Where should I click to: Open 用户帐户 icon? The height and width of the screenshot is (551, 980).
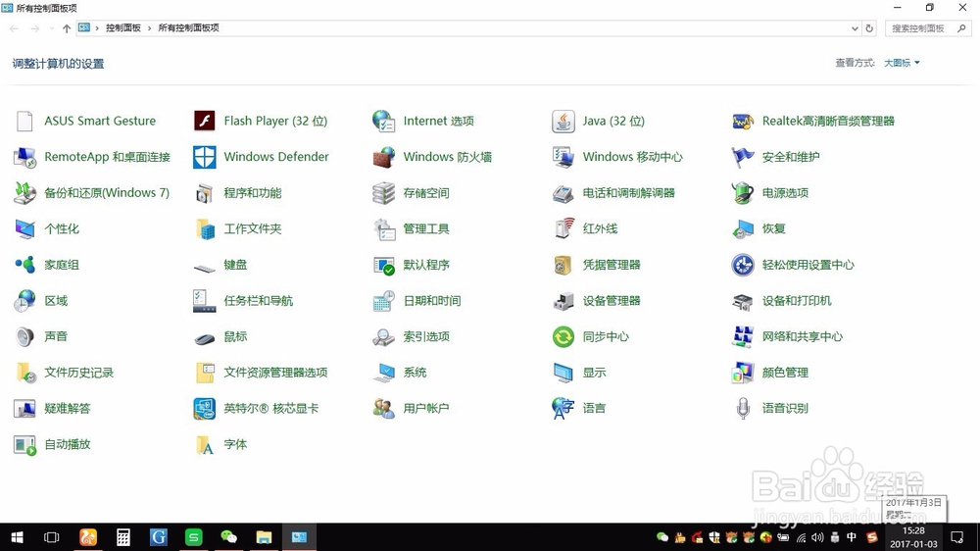(x=383, y=409)
